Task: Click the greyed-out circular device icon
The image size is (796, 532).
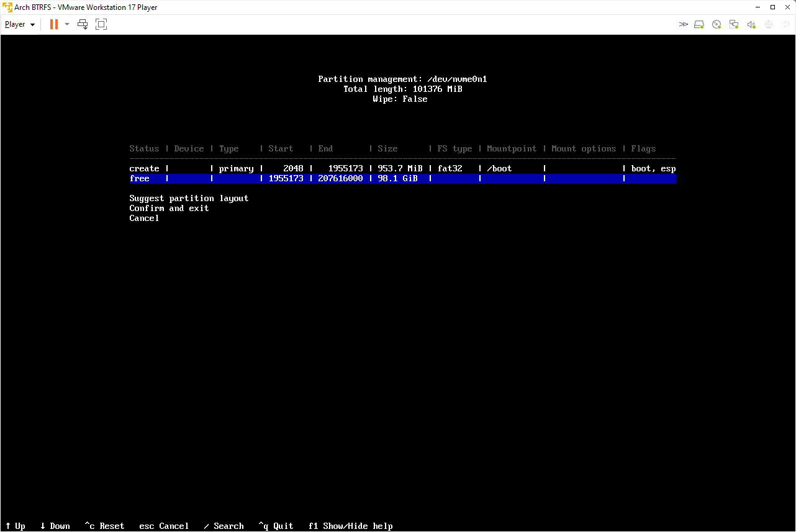Action: [x=769, y=24]
